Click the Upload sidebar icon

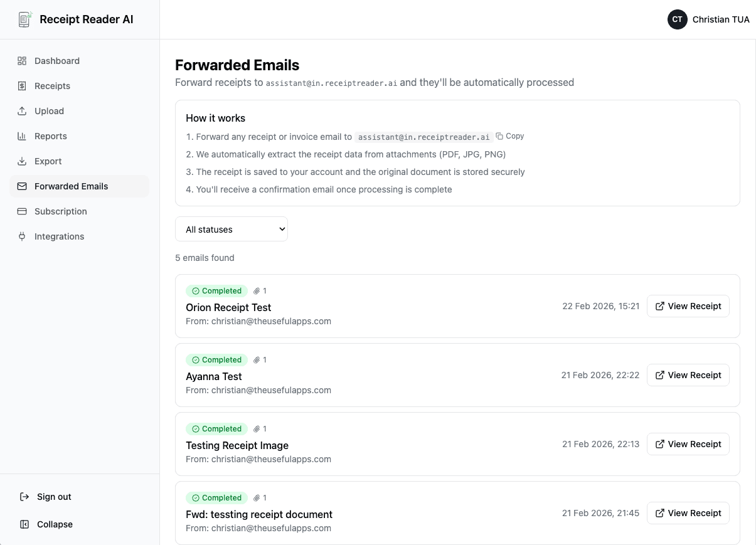click(21, 111)
